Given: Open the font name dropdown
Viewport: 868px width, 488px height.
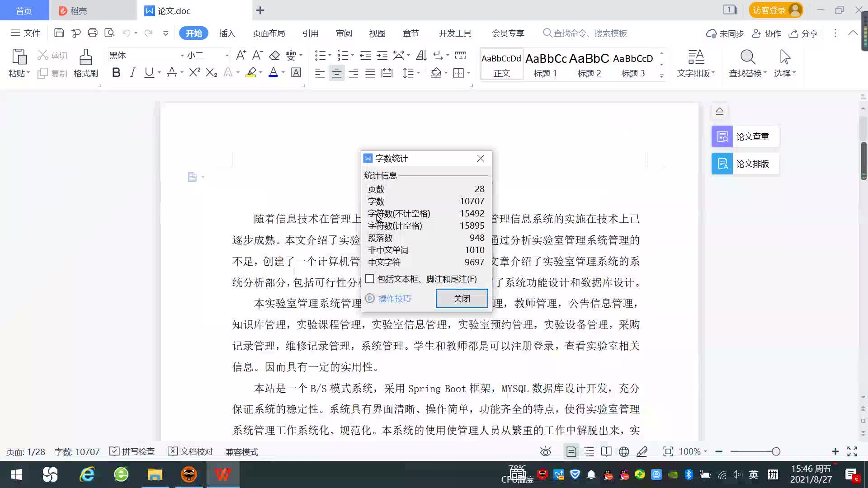Looking at the screenshot, I should [182, 56].
